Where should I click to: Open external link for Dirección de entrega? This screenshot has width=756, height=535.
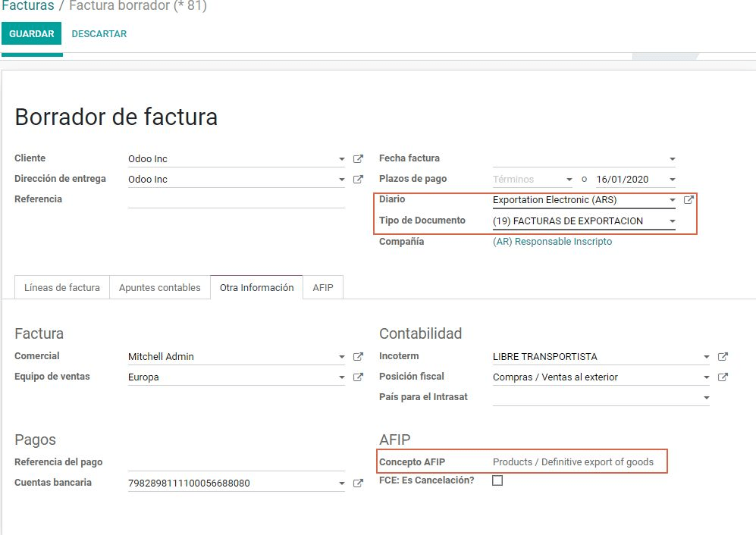359,180
